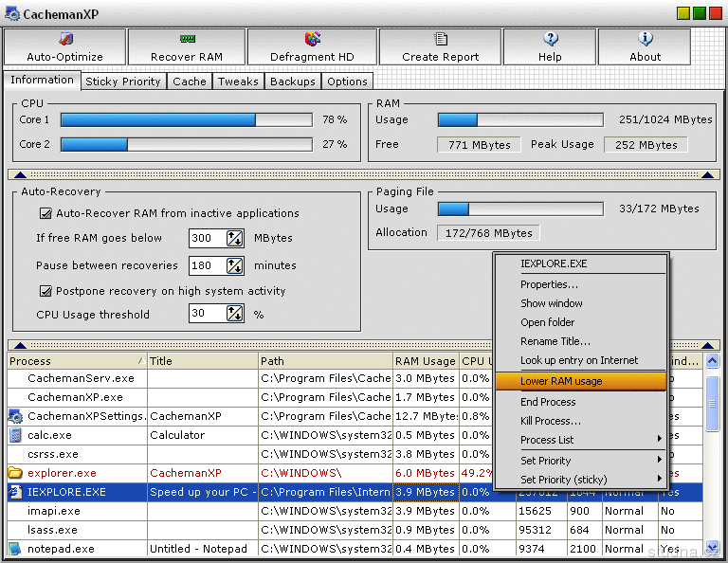This screenshot has height=563, width=728.
Task: Click the Auto-Optimize toolbar icon
Action: 64,40
